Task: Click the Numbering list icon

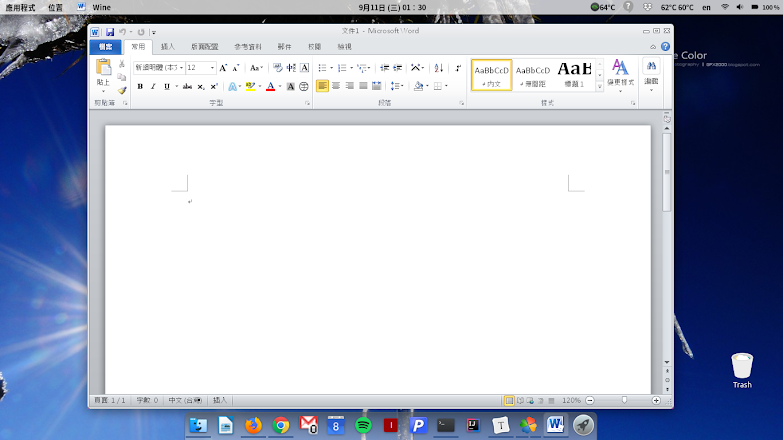Action: 342,68
